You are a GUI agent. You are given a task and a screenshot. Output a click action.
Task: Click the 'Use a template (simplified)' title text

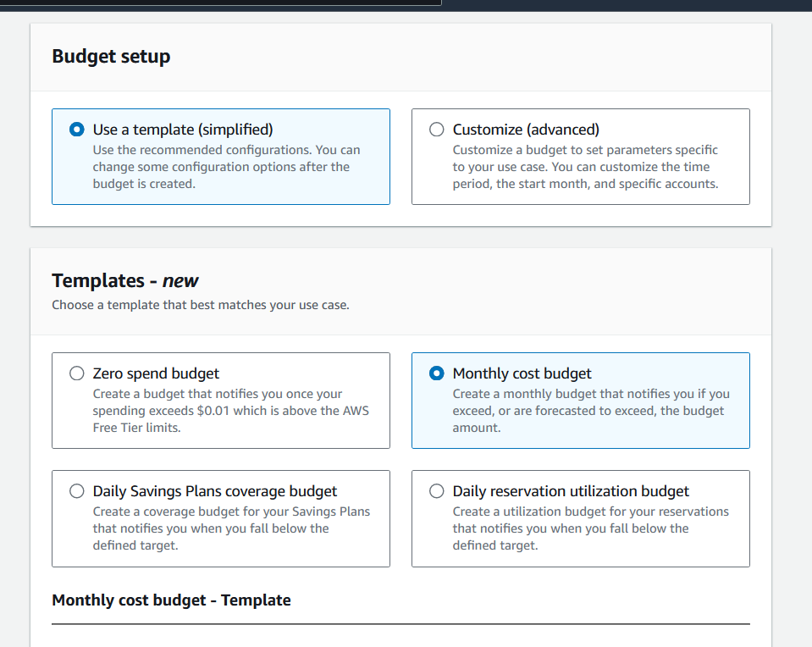(x=183, y=130)
